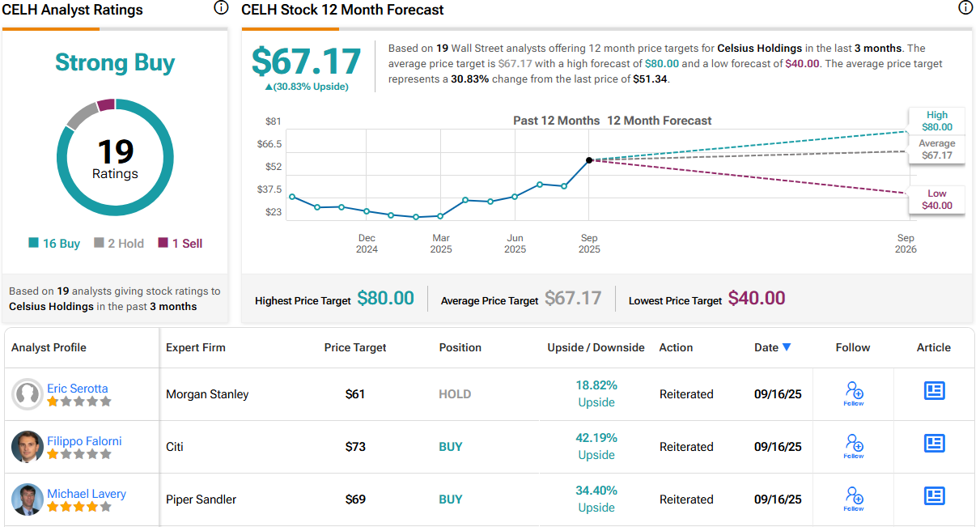Click the Piper Sandler firm cell

point(202,499)
